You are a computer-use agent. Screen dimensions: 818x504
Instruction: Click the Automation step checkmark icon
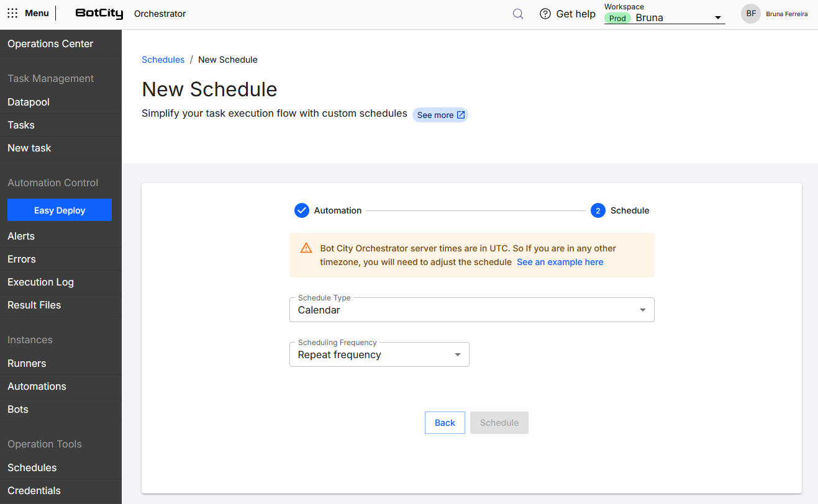(302, 210)
